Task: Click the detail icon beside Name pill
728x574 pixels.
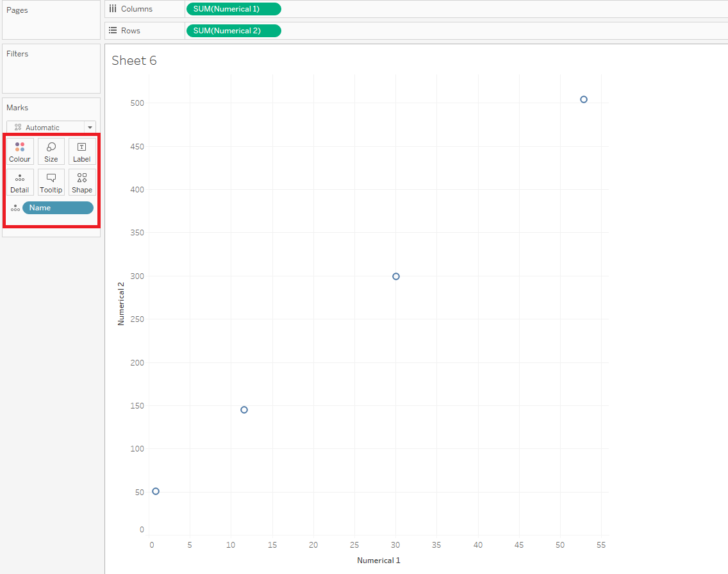Action: click(x=15, y=208)
